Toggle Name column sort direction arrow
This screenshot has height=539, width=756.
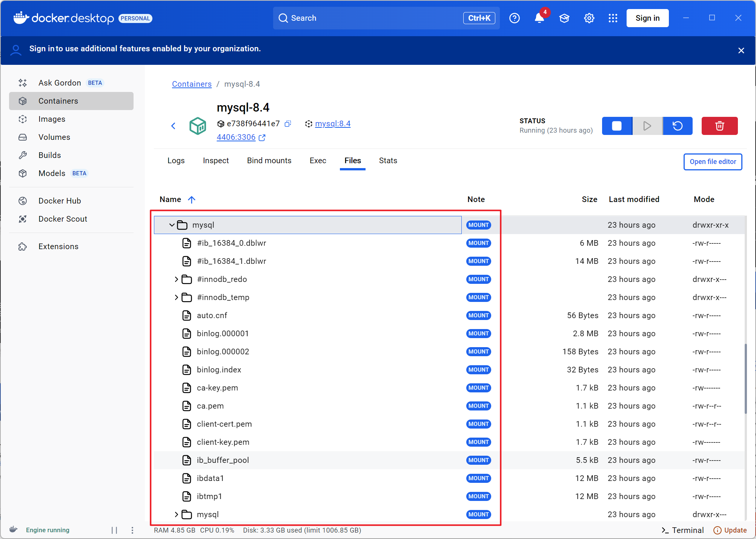click(x=192, y=199)
